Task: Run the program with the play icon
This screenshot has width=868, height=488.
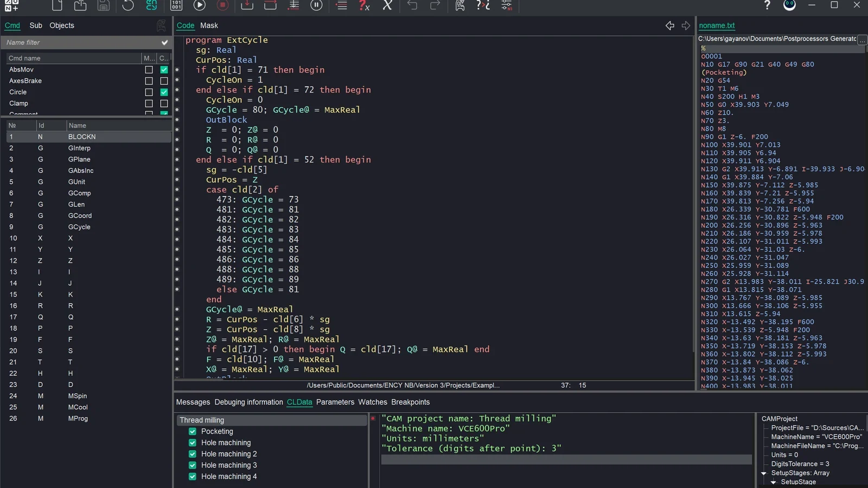Action: pyautogui.click(x=200, y=5)
